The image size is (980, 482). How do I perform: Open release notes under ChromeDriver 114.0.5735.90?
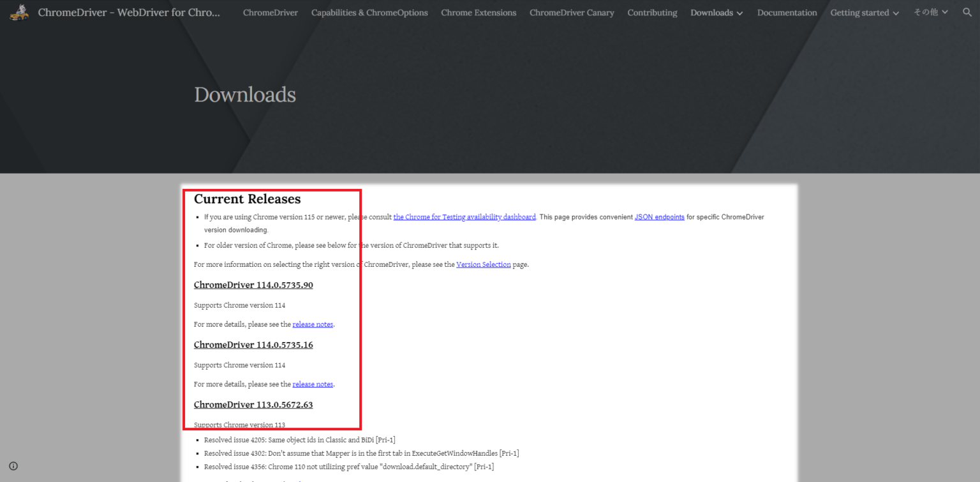coord(313,324)
